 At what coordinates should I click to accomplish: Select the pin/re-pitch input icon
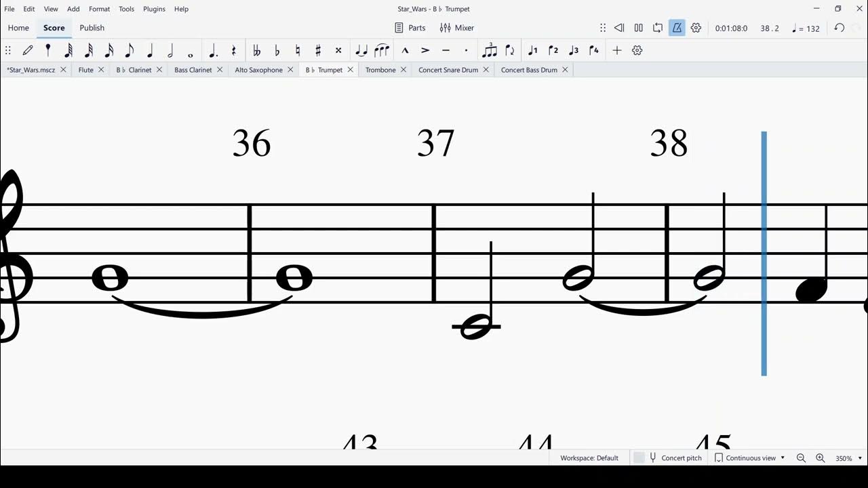pyautogui.click(x=47, y=50)
